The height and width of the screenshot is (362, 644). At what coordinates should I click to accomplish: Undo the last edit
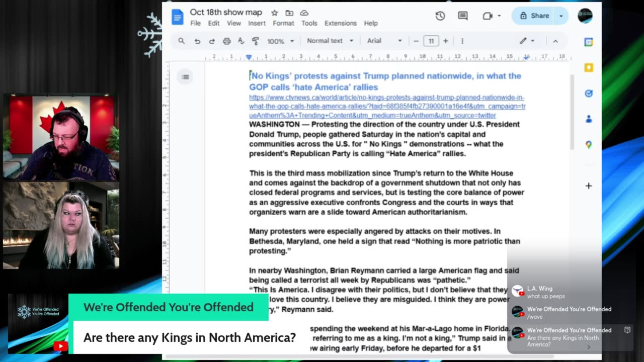197,41
